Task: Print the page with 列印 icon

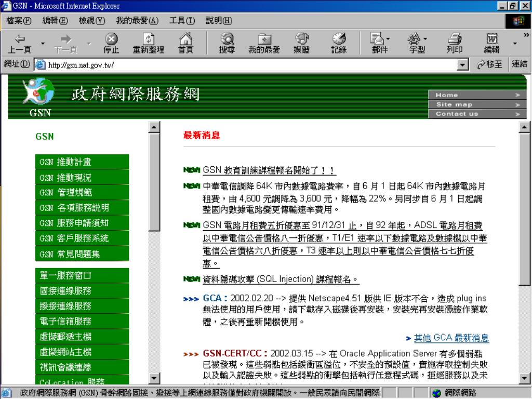Action: point(454,38)
